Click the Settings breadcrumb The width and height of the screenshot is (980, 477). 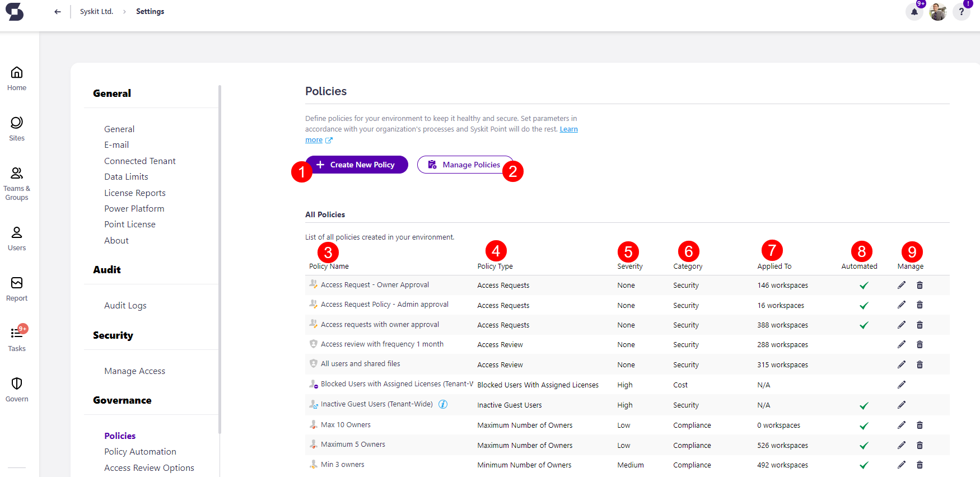[x=150, y=12]
